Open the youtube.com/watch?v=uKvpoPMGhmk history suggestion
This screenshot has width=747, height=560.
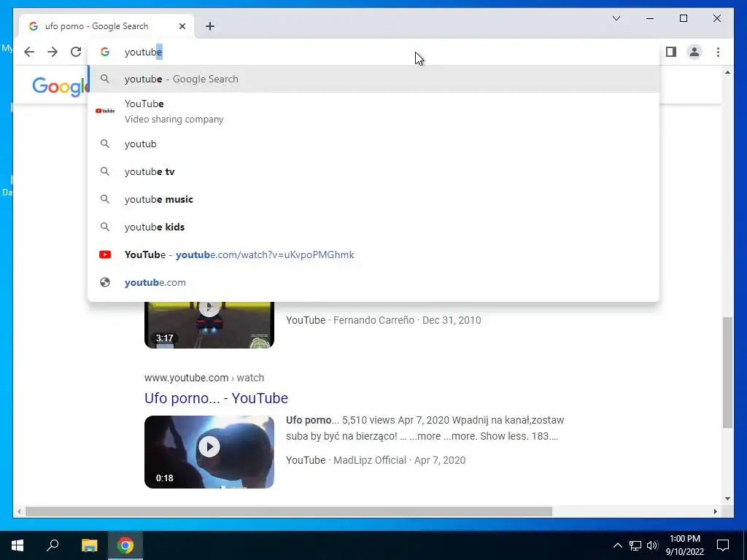[x=373, y=254]
